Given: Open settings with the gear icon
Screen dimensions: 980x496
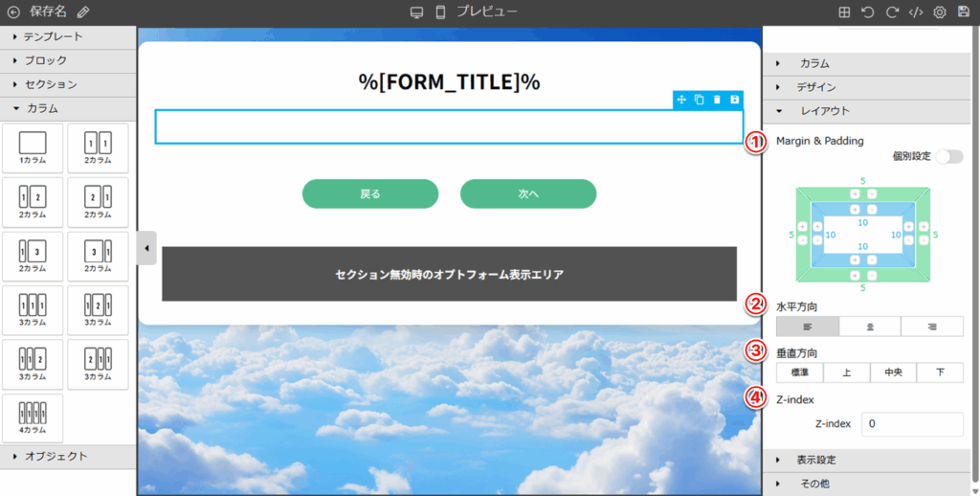Looking at the screenshot, I should (940, 12).
